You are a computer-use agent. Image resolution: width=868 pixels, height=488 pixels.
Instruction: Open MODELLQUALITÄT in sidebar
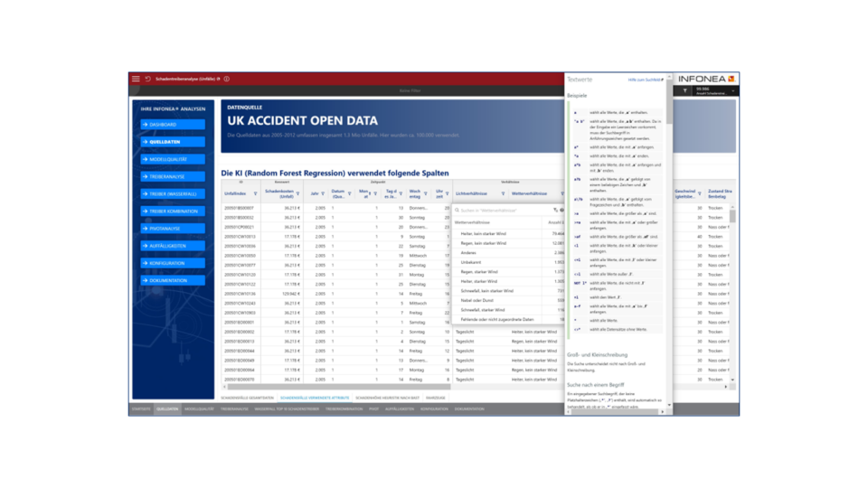[173, 159]
